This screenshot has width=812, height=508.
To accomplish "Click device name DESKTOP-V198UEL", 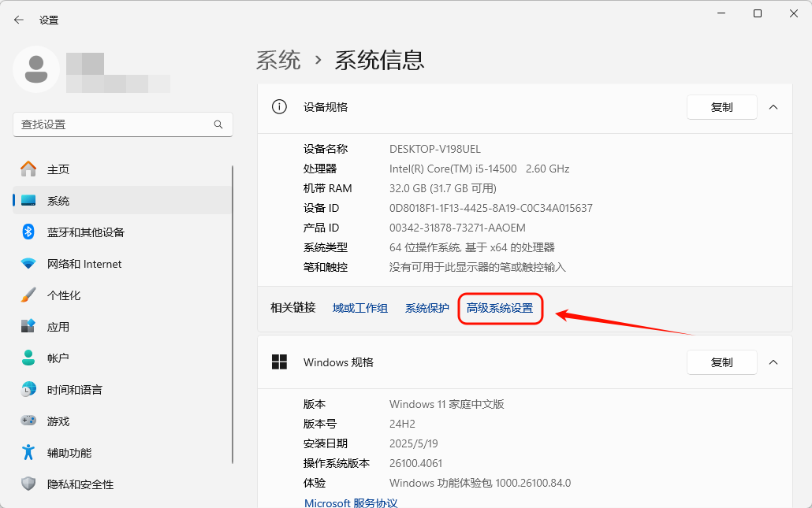I will click(435, 149).
